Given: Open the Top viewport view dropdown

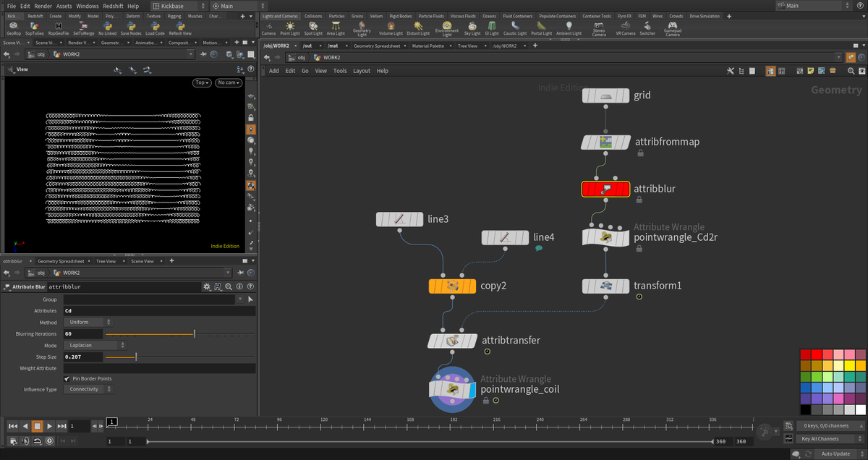Looking at the screenshot, I should (x=202, y=82).
